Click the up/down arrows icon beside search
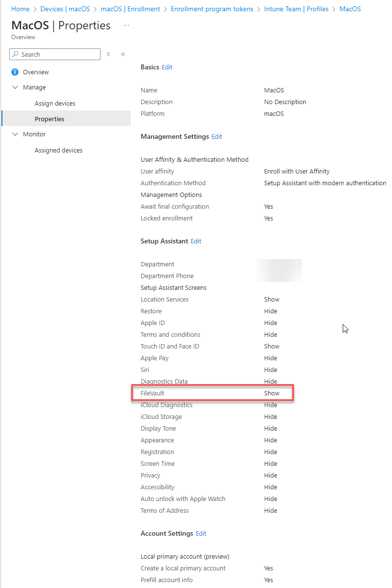The image size is (392, 588). (108, 54)
